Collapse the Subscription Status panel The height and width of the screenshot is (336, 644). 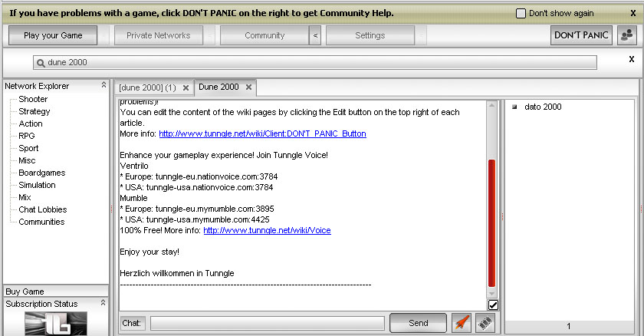103,303
